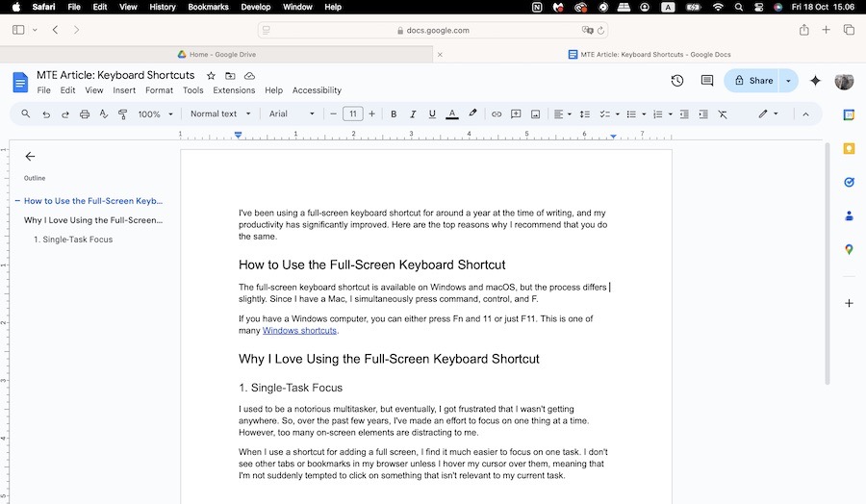Open the Tools menu

(x=192, y=90)
